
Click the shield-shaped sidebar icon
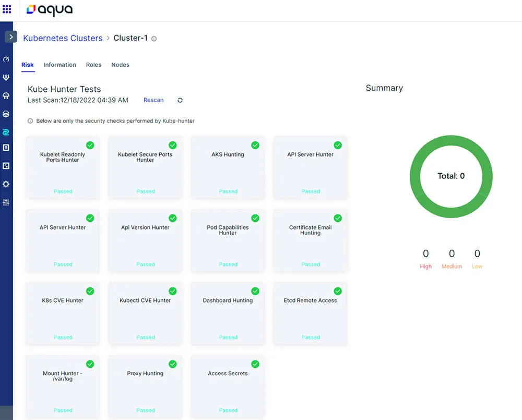pyautogui.click(x=6, y=78)
